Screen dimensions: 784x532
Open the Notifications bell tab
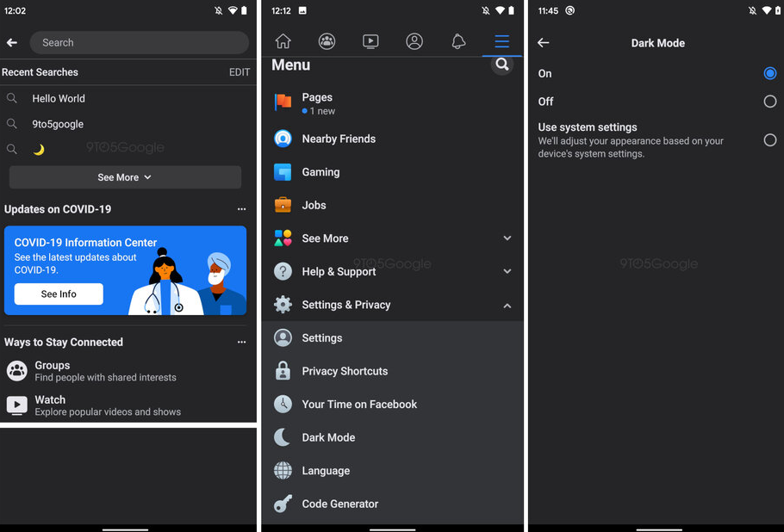coord(458,41)
